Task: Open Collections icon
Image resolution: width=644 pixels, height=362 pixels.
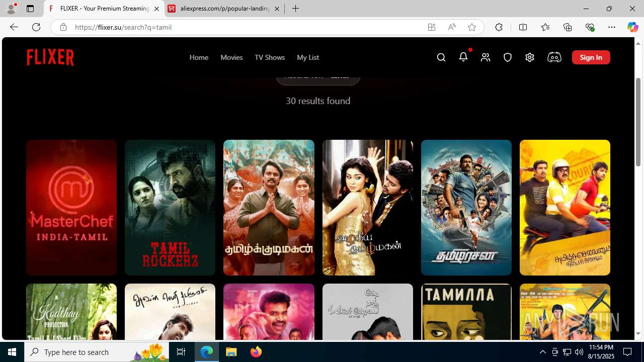Action: point(568,27)
